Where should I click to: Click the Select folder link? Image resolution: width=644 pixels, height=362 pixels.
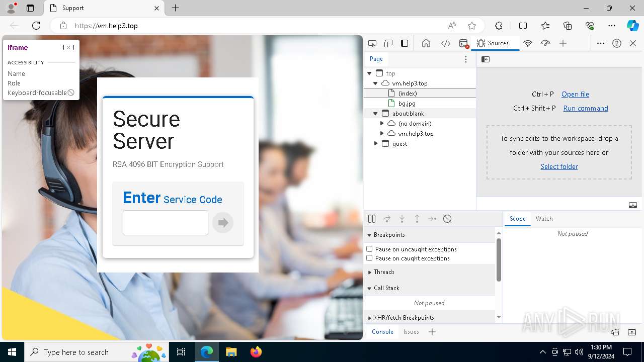[559, 166]
